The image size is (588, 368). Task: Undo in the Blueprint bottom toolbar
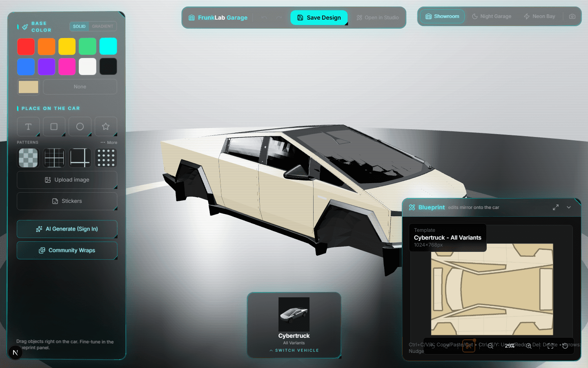click(x=432, y=346)
